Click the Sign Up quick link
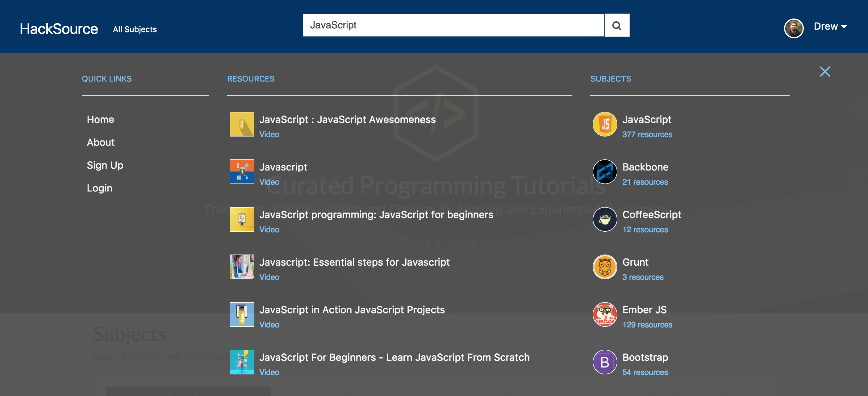868x396 pixels. [105, 165]
